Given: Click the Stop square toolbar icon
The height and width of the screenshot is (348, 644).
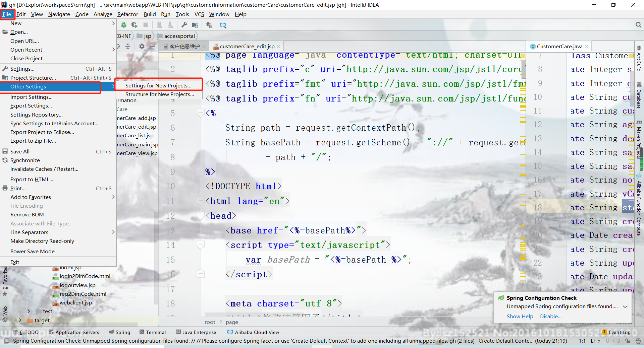Looking at the screenshot, I should pyautogui.click(x=146, y=25).
